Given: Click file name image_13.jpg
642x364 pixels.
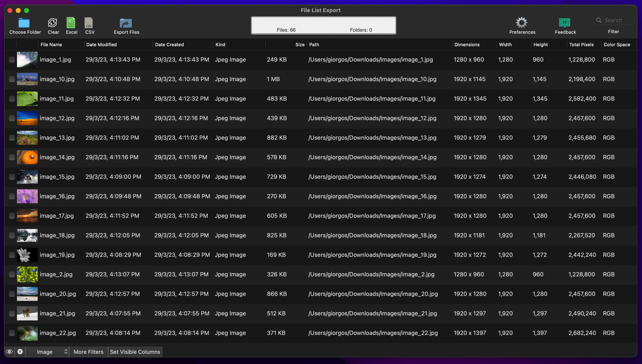Looking at the screenshot, I should tap(57, 138).
